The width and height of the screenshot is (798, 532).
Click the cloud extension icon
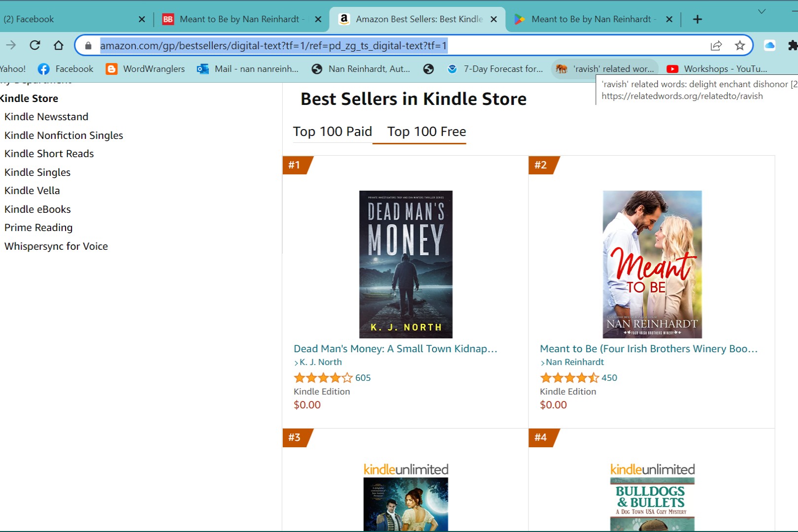pos(769,46)
